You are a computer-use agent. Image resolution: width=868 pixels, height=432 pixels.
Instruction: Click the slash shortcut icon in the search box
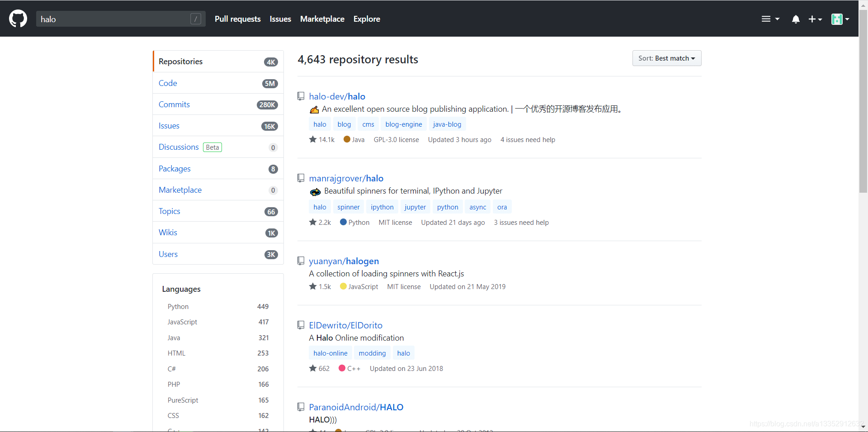[196, 19]
